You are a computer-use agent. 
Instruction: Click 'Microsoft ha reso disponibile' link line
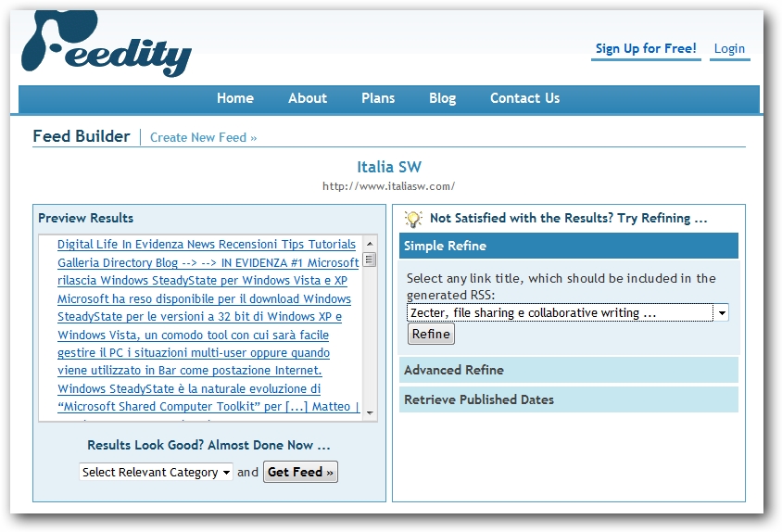(204, 299)
